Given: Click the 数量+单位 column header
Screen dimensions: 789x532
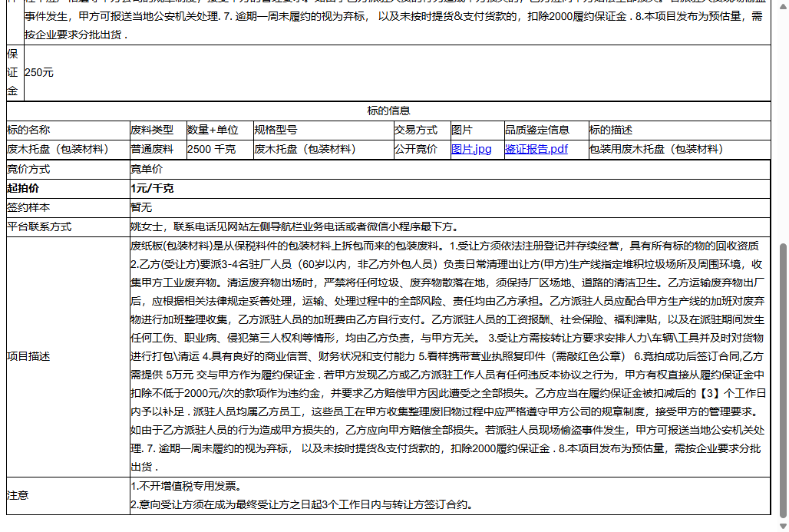Looking at the screenshot, I should 213,130.
